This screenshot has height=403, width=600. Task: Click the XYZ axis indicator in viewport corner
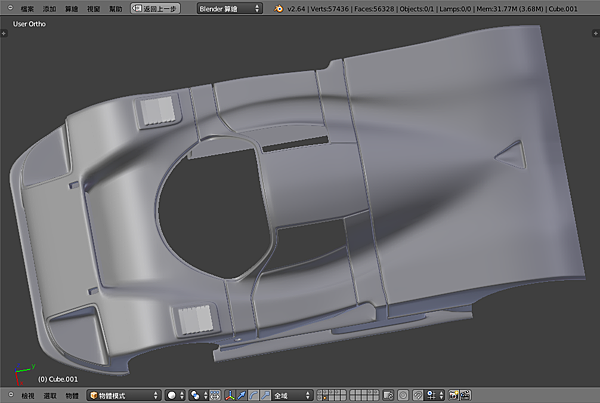tap(24, 374)
